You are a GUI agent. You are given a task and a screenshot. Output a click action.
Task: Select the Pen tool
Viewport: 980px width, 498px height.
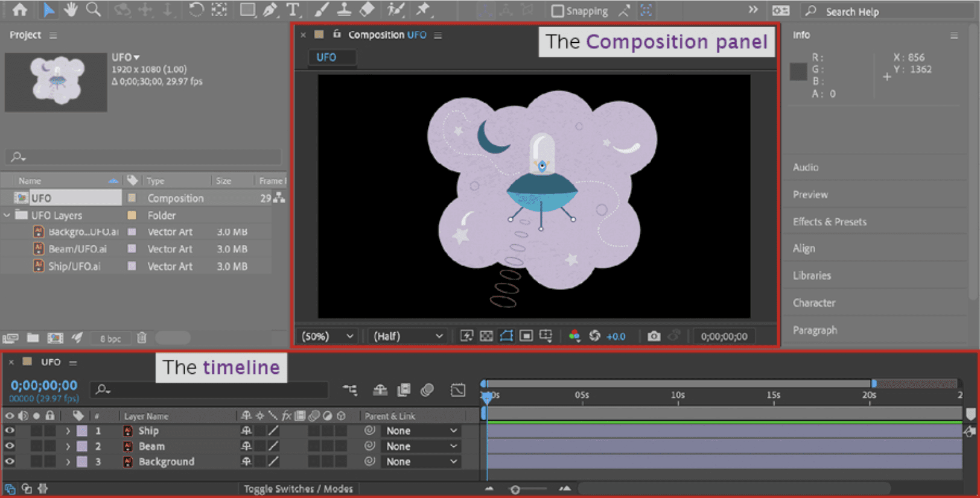click(x=270, y=10)
